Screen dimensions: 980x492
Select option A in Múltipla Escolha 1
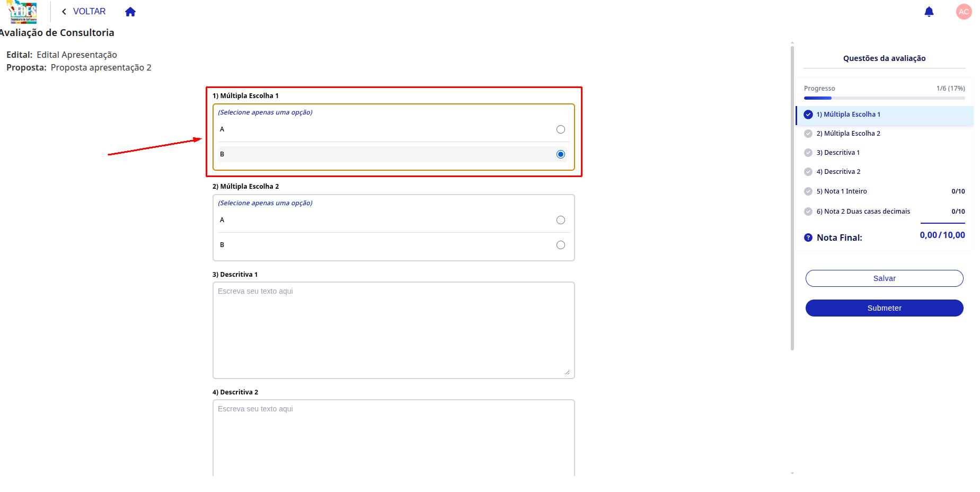tap(560, 129)
